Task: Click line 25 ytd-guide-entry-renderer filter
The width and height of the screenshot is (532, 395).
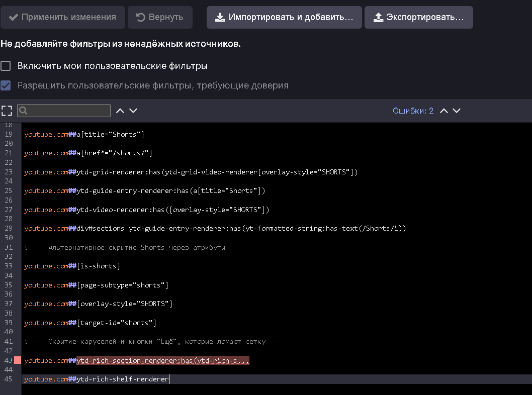Action: click(x=145, y=190)
